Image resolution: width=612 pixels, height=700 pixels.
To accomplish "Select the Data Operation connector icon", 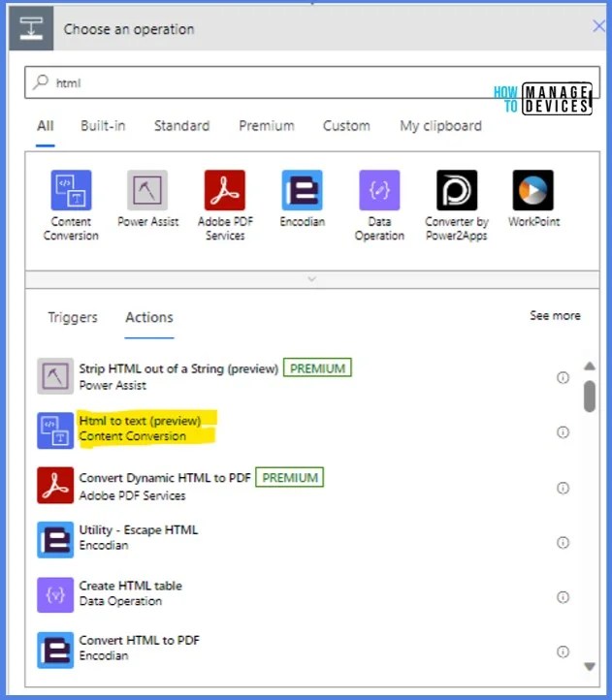I will click(379, 190).
